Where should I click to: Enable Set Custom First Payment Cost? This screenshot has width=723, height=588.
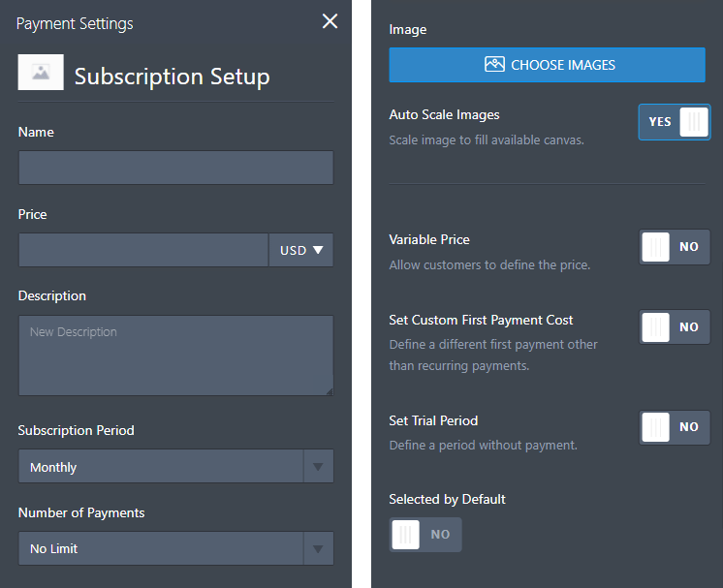675,327
